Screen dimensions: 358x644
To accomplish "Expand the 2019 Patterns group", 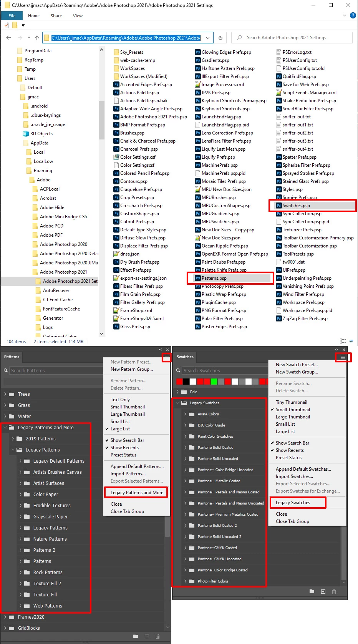I will pos(13,439).
